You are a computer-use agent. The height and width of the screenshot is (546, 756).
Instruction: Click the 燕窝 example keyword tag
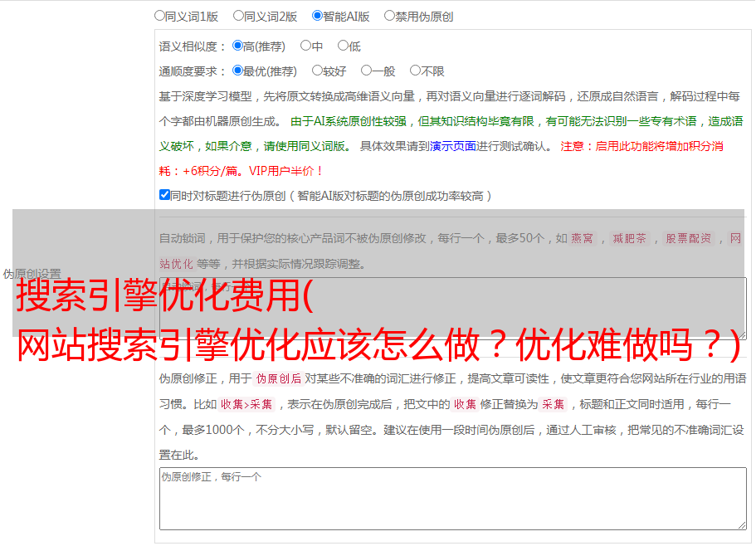tap(582, 238)
